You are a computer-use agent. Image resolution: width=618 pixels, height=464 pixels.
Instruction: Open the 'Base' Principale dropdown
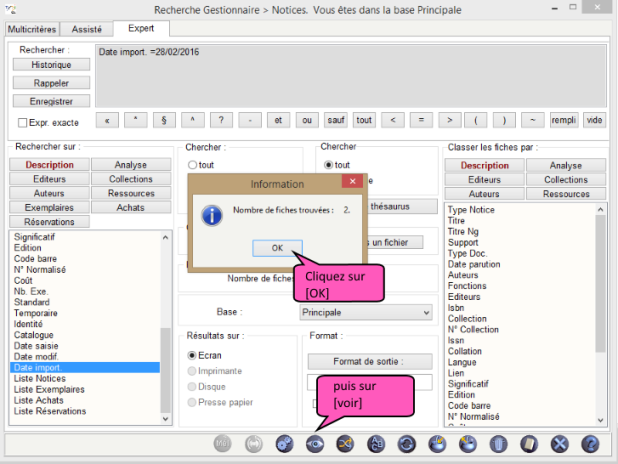(x=365, y=312)
